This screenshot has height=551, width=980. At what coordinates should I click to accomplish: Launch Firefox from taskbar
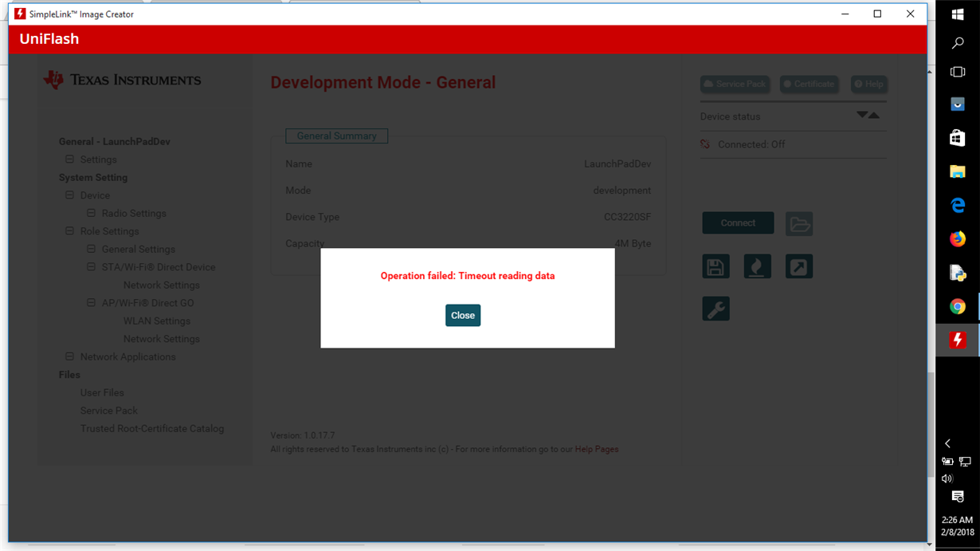(958, 238)
